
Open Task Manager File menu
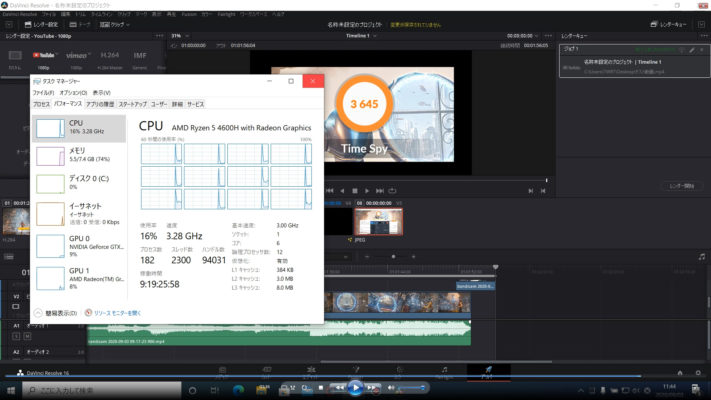click(x=43, y=93)
